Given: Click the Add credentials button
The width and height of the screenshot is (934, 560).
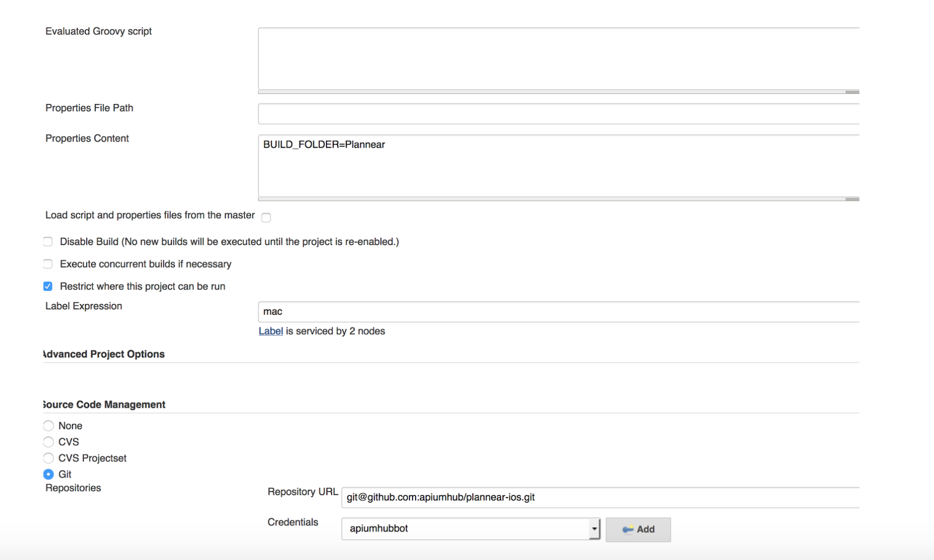Looking at the screenshot, I should coord(638,529).
